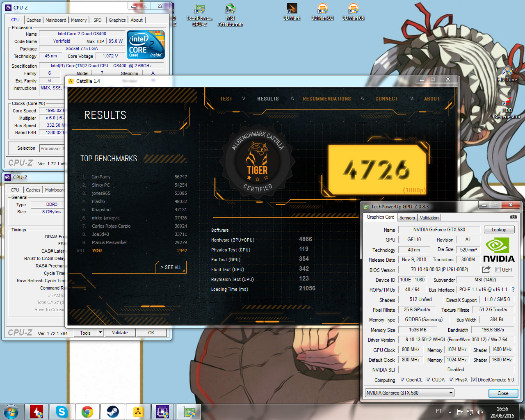Open the Memory tab in top CPU-Z

pyautogui.click(x=79, y=20)
